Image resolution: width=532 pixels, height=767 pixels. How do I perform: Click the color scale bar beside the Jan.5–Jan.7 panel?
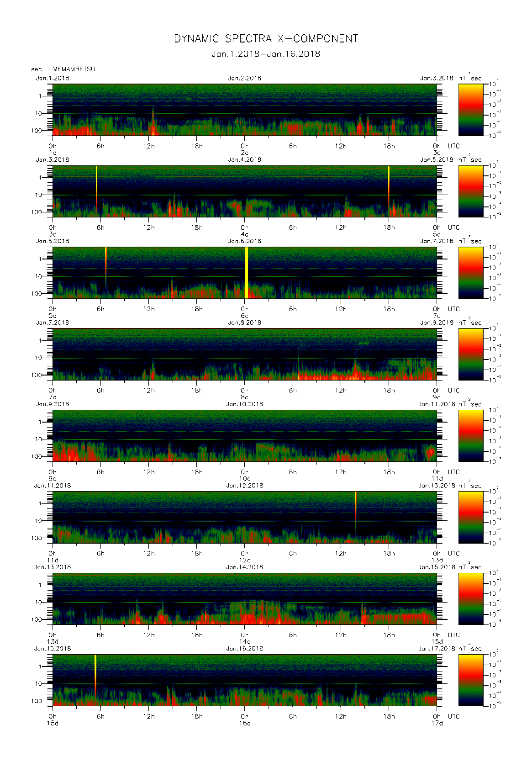click(x=471, y=273)
